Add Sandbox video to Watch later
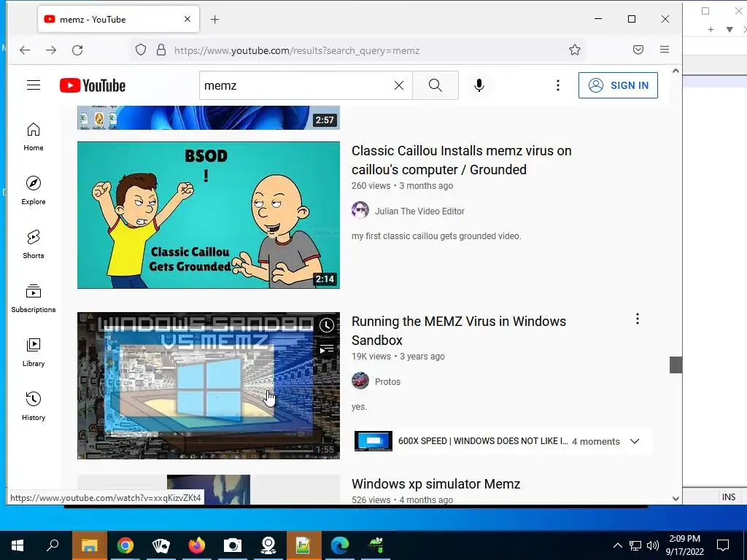This screenshot has width=747, height=560. click(x=326, y=325)
